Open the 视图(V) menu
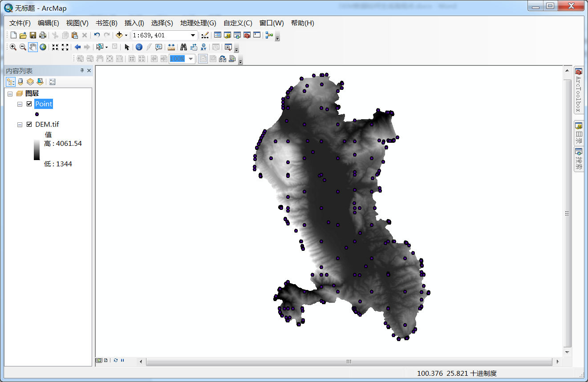This screenshot has width=588, height=382. [77, 23]
